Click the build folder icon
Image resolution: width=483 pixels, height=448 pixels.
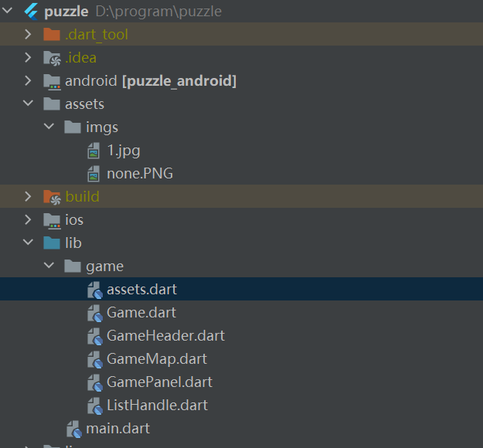(x=52, y=197)
